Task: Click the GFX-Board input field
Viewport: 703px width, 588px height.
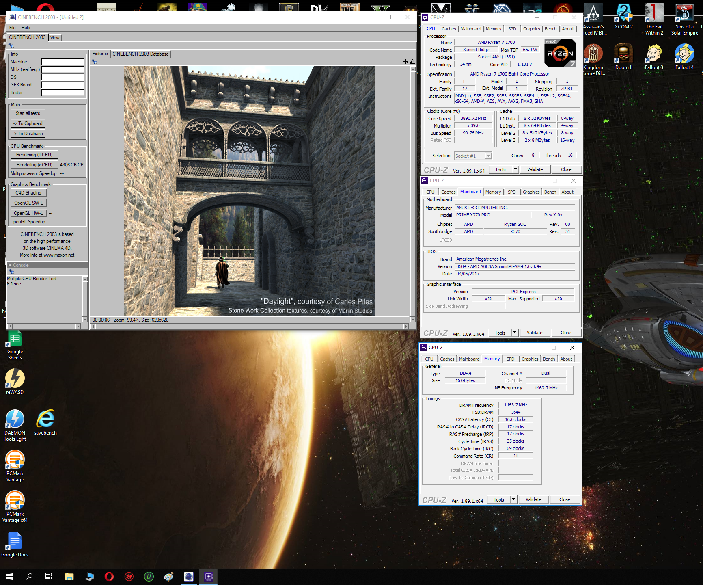Action: point(63,85)
